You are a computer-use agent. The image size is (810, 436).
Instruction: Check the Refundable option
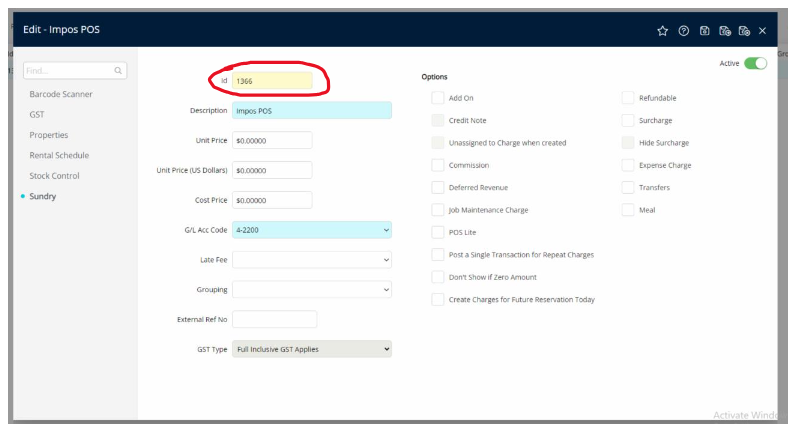[x=628, y=98]
